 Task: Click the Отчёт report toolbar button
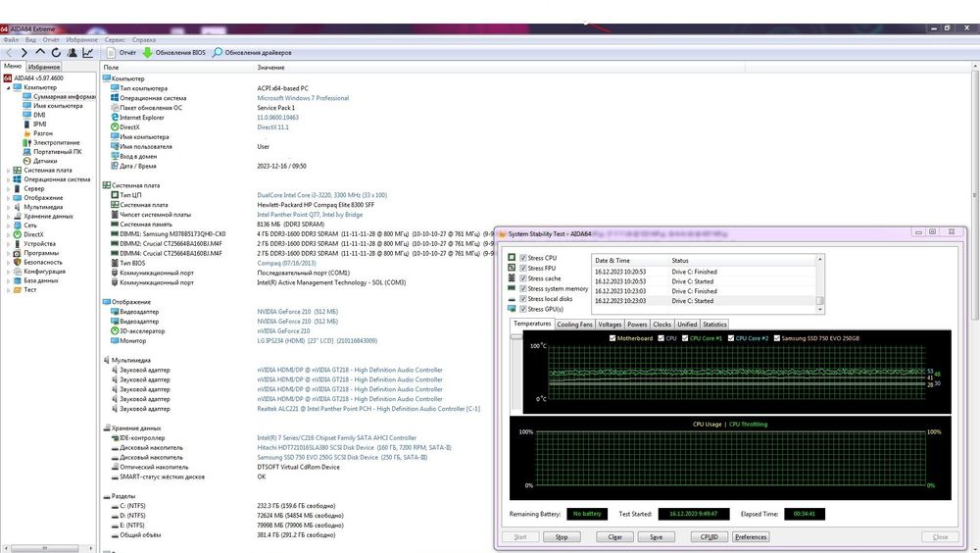click(x=122, y=53)
